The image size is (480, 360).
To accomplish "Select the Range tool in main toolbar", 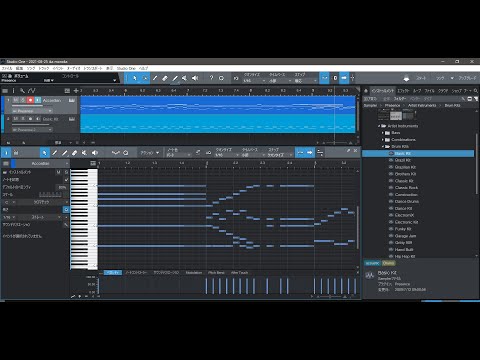I will 145,78.
